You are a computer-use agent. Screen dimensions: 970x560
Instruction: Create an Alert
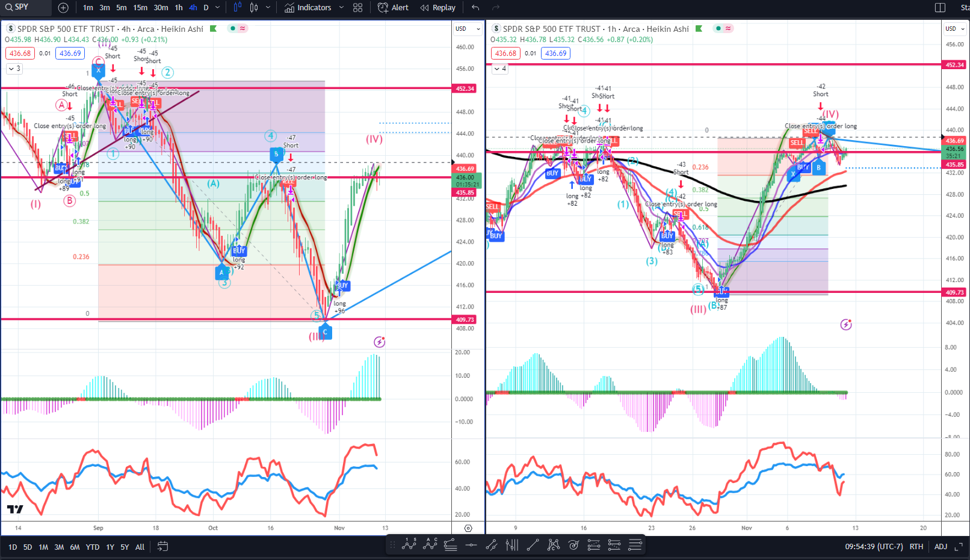tap(393, 8)
